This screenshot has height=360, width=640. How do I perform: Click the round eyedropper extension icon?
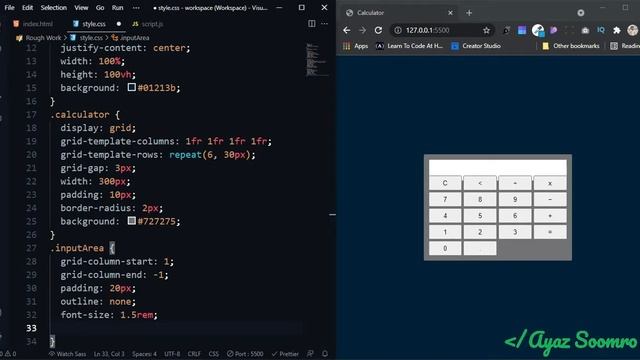(538, 30)
